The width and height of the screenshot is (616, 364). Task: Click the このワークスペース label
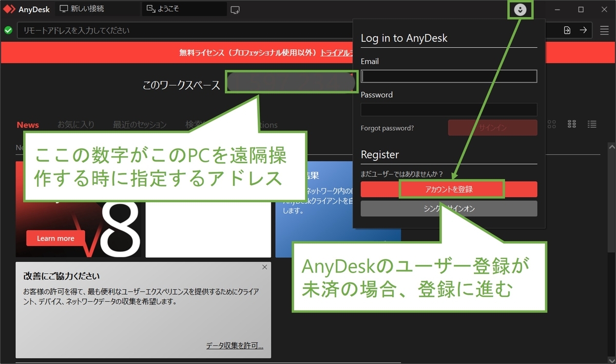[181, 85]
